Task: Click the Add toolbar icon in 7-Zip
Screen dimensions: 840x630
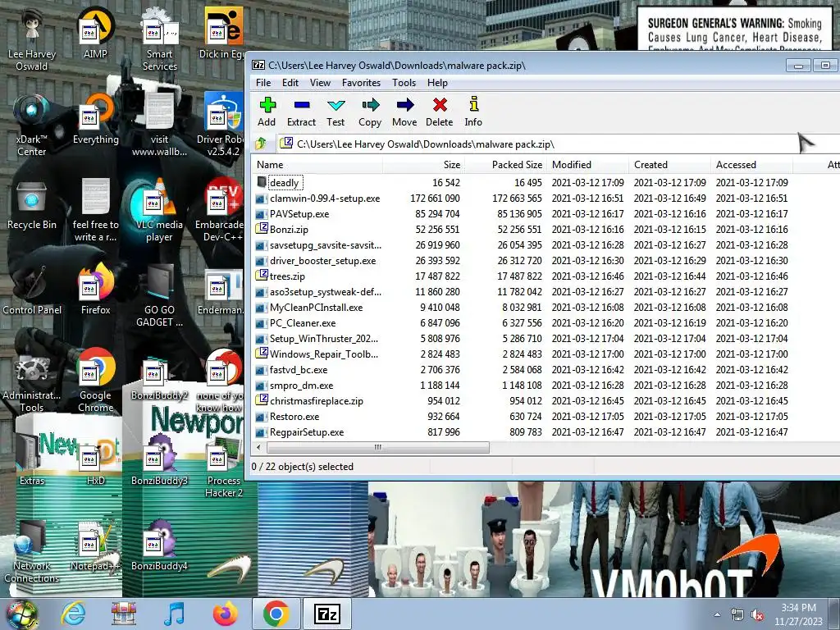Action: click(x=267, y=112)
